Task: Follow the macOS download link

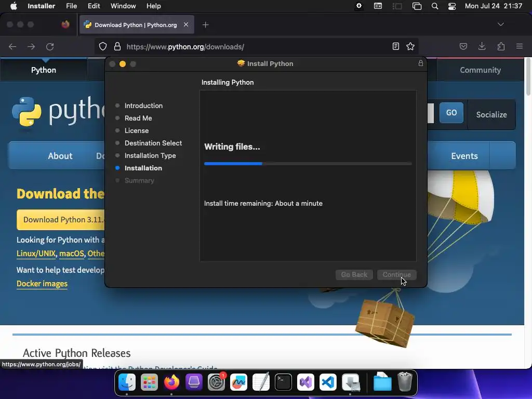Action: pos(72,254)
